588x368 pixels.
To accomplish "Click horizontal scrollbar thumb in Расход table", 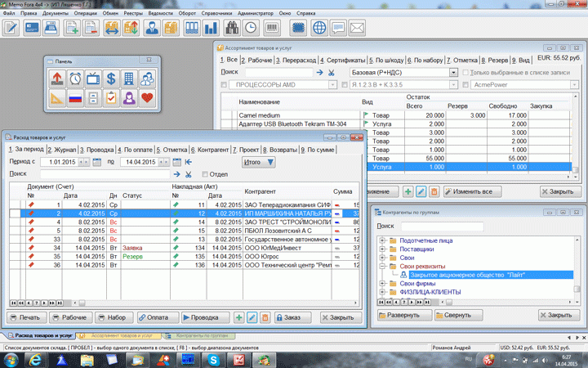I will (x=82, y=303).
